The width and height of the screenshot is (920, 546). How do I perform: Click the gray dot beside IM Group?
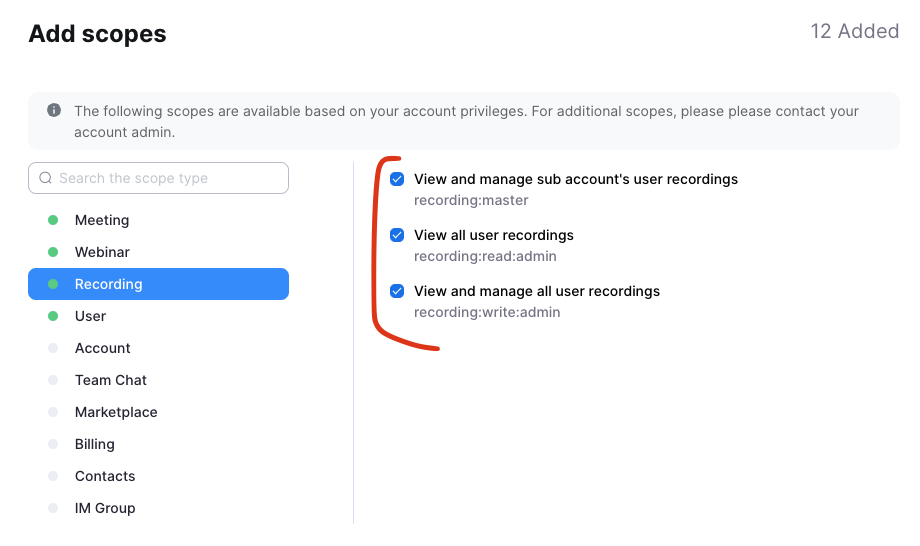(x=53, y=508)
